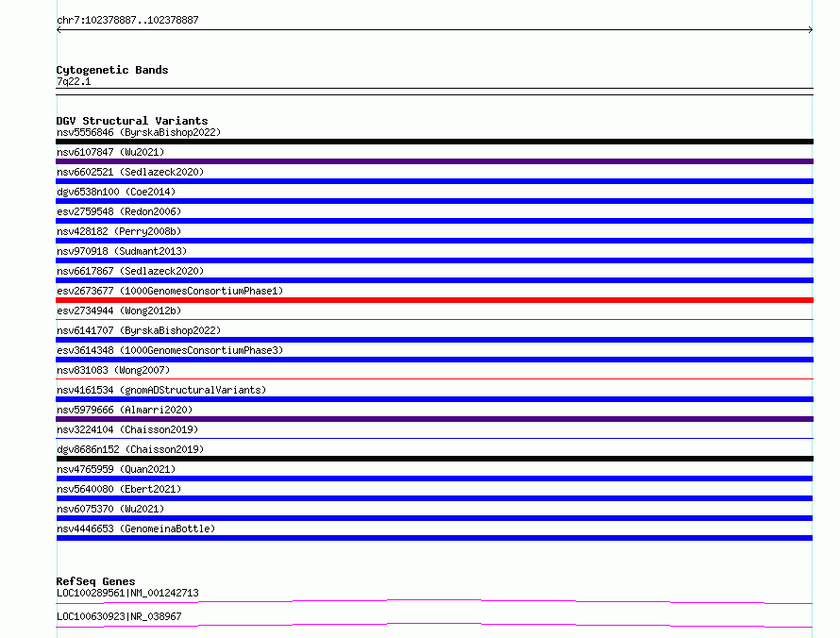Click the blue bar under esv3614348
The width and height of the screenshot is (840, 638).
click(x=434, y=360)
